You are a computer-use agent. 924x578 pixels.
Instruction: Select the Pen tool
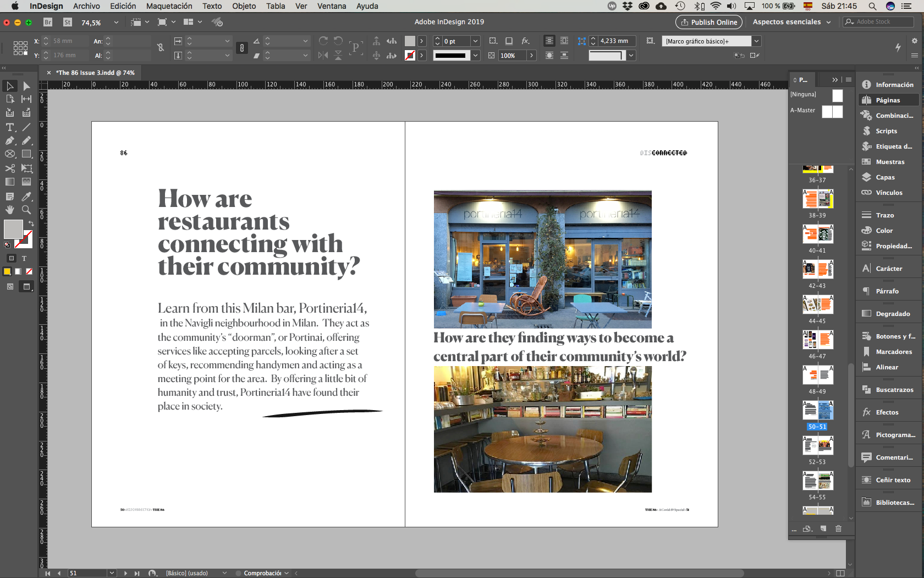point(10,141)
